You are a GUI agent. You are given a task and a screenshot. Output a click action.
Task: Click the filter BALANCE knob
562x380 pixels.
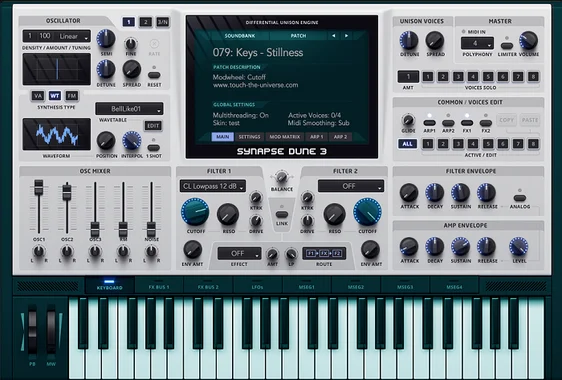coord(281,177)
